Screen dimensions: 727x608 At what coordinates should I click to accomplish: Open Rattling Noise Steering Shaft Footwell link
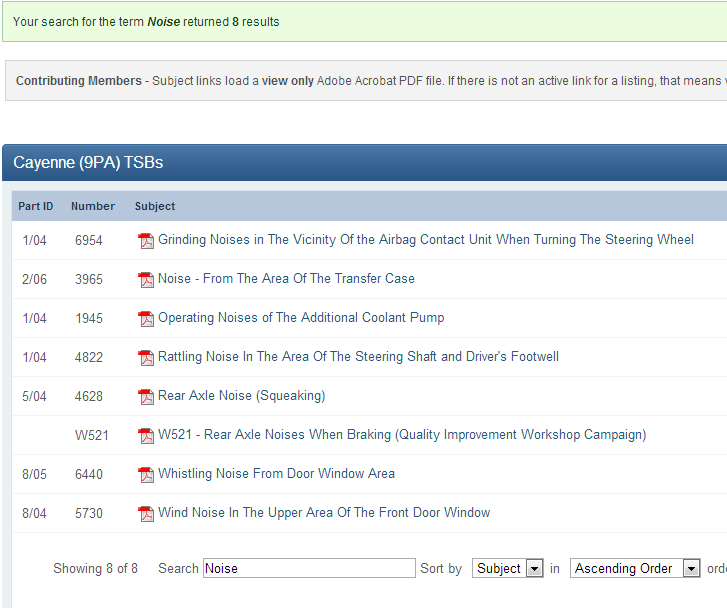pyautogui.click(x=358, y=357)
